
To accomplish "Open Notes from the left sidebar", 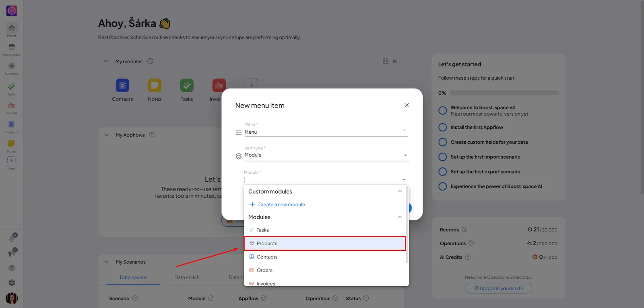I will [x=12, y=146].
